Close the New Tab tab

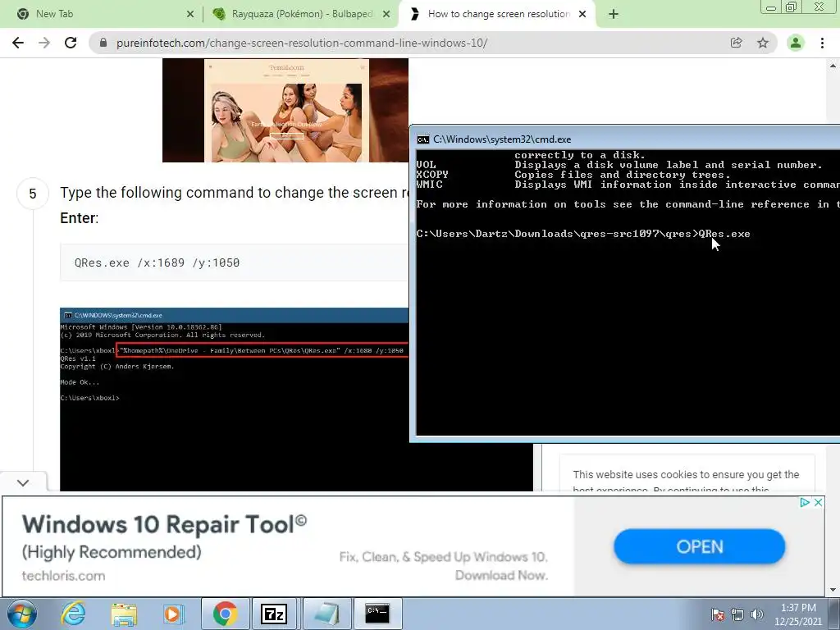pyautogui.click(x=190, y=15)
